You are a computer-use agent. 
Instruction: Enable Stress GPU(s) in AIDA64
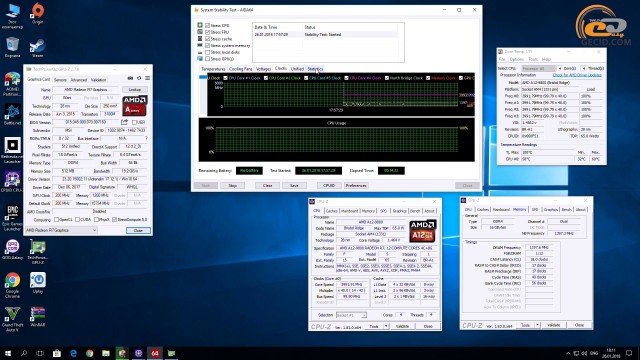click(207, 59)
